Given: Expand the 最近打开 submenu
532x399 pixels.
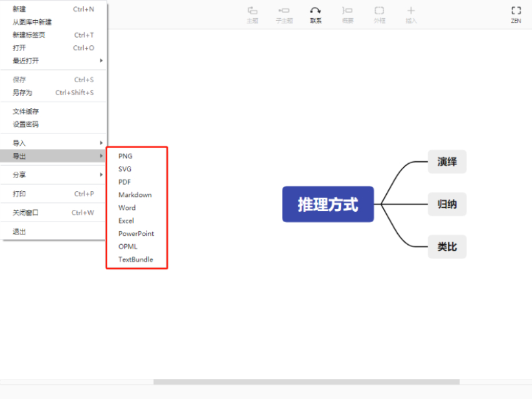Looking at the screenshot, I should coord(53,61).
